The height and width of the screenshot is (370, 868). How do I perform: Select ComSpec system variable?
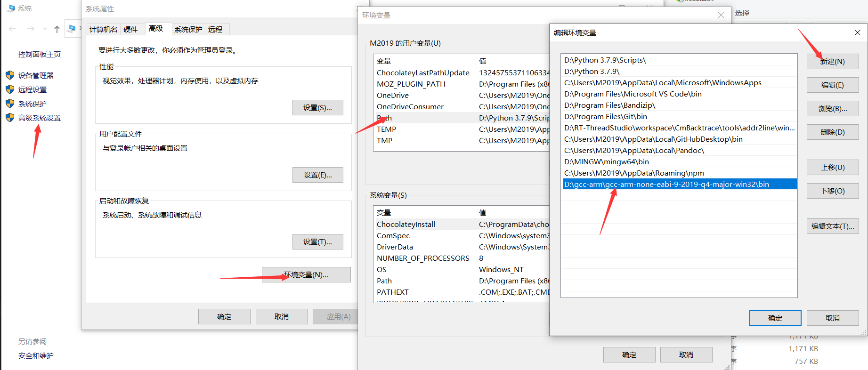[462, 235]
